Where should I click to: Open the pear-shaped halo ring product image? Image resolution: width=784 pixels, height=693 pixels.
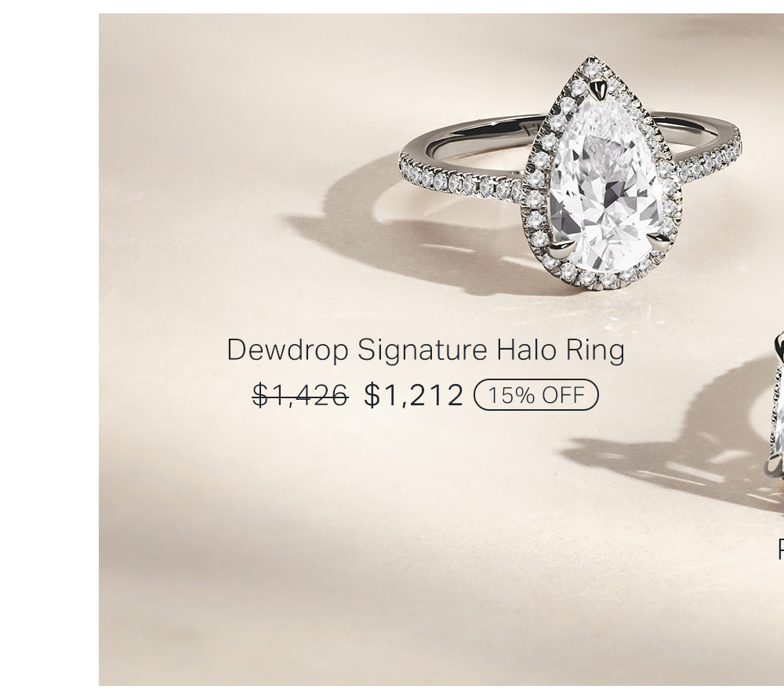pyautogui.click(x=570, y=173)
